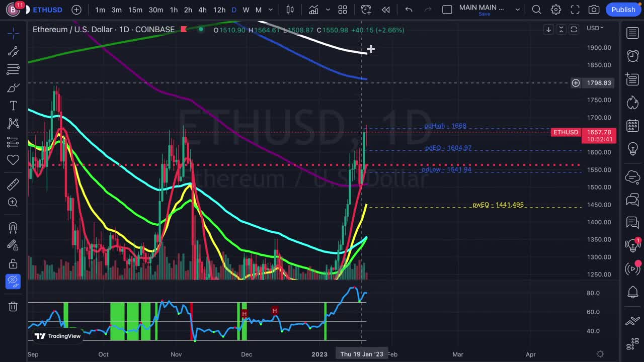The width and height of the screenshot is (644, 362).
Task: Open quick search magnifier
Action: coord(537,10)
